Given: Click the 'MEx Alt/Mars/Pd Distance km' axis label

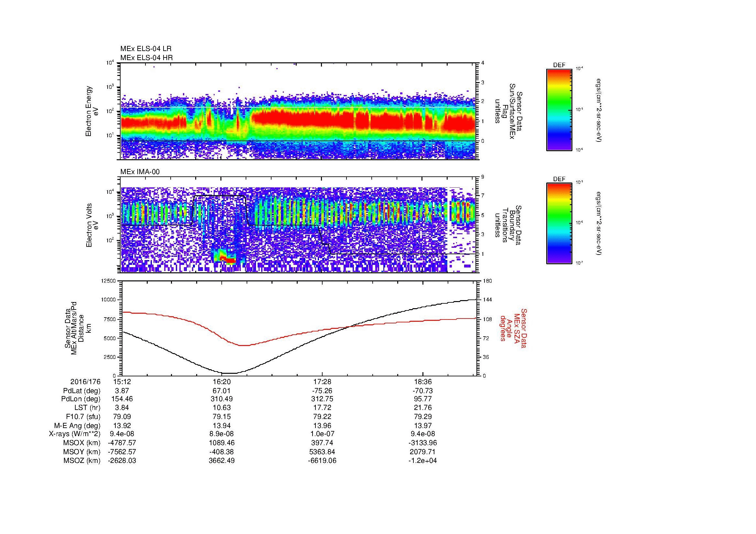Looking at the screenshot, I should point(78,328).
